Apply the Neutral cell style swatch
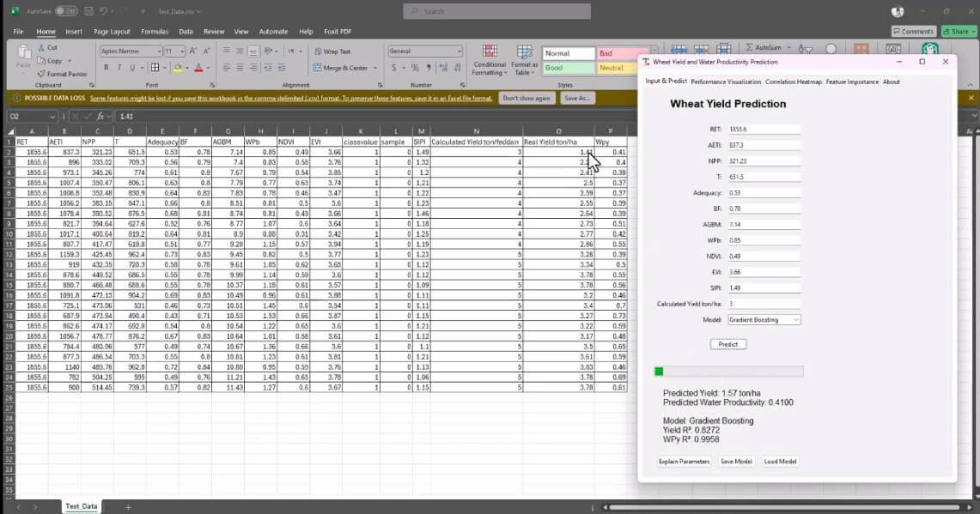Image resolution: width=980 pixels, height=514 pixels. 618,68
